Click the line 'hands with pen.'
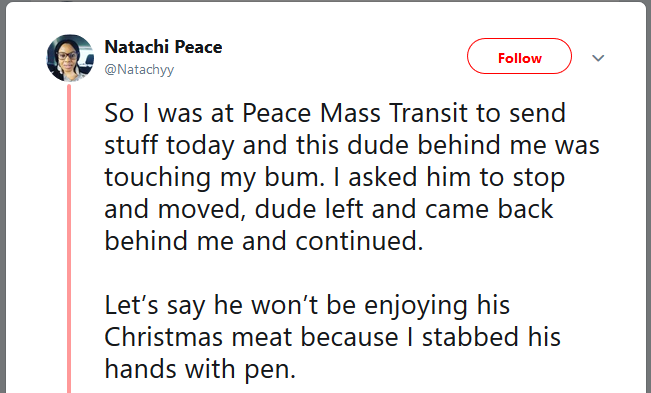The image size is (651, 393). tap(200, 369)
